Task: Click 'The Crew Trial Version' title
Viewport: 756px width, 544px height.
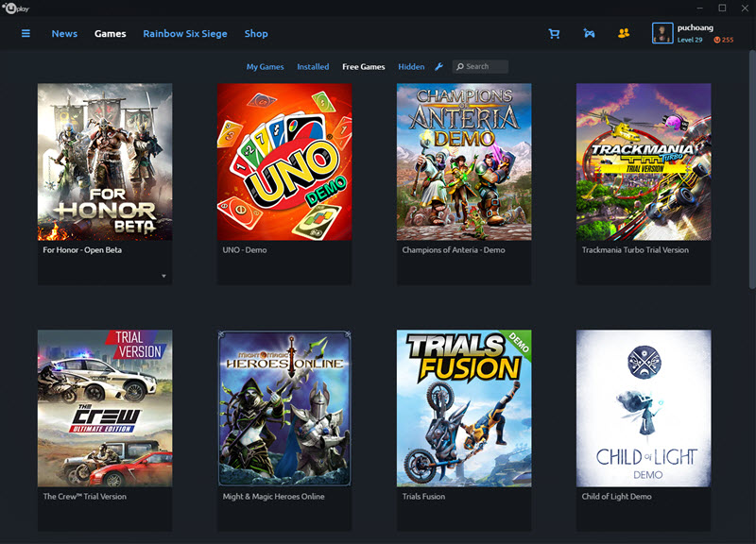Action: tap(84, 496)
